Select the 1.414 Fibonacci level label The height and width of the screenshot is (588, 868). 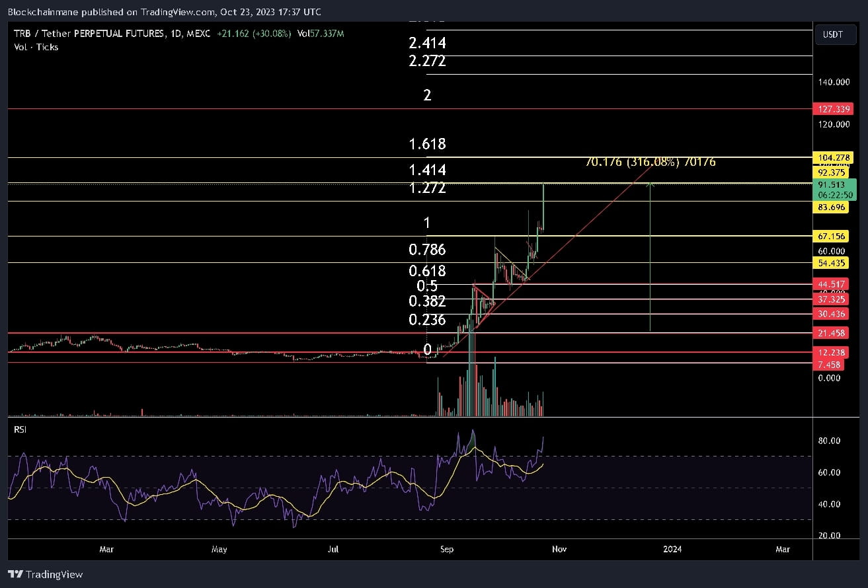427,170
